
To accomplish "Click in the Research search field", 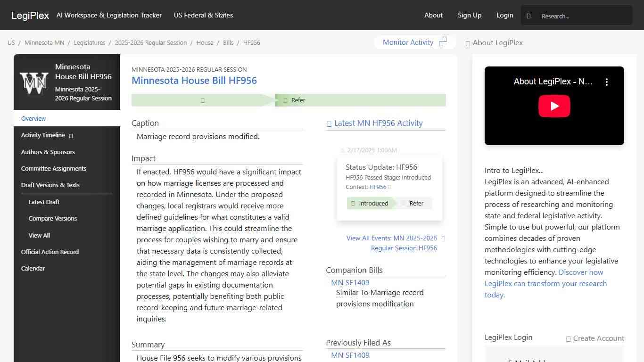I will pos(584,16).
